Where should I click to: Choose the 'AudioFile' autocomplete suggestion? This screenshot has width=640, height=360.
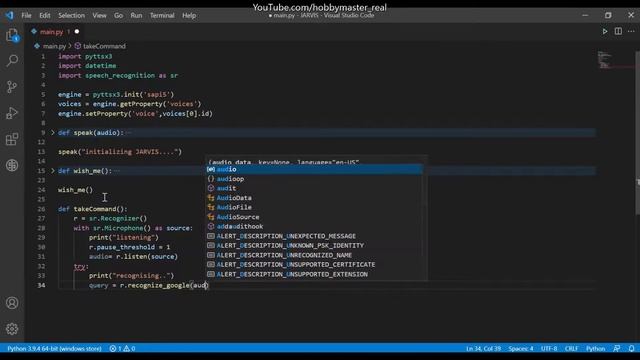314,207
